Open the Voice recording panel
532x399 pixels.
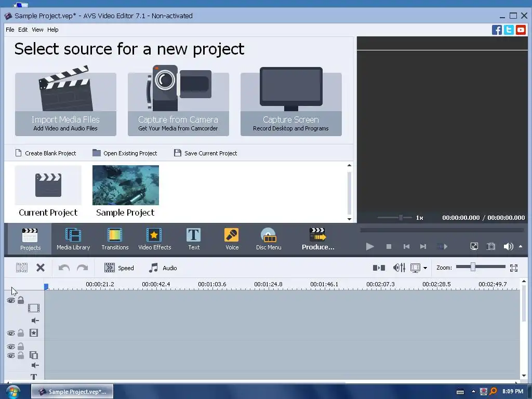point(232,239)
